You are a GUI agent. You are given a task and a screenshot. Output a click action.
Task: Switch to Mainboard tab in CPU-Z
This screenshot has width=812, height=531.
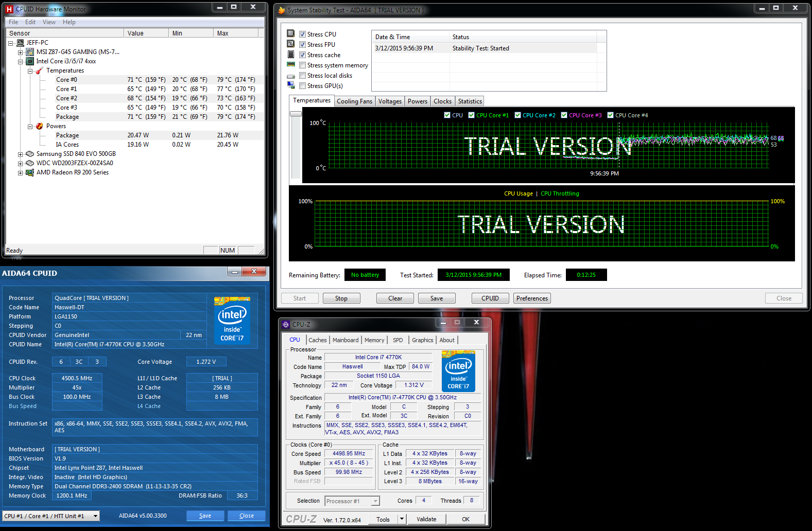345,340
